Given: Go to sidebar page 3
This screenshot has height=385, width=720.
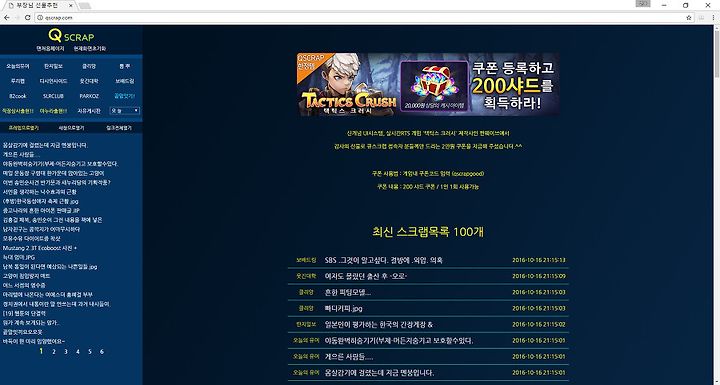Looking at the screenshot, I should [66, 352].
